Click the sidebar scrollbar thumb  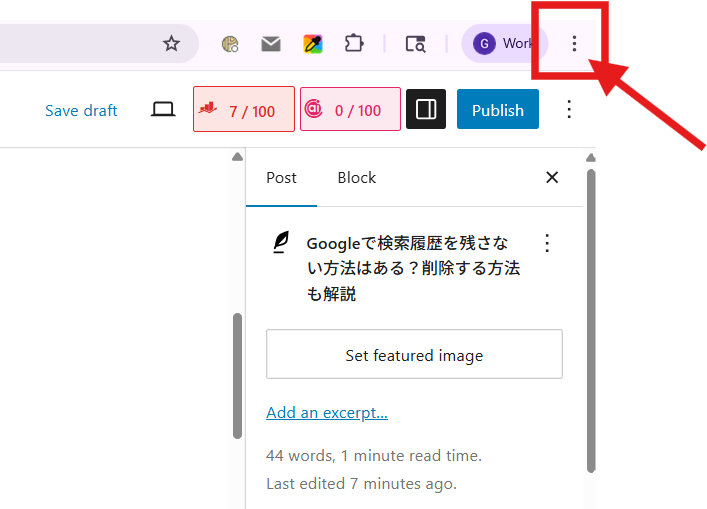tap(591, 321)
